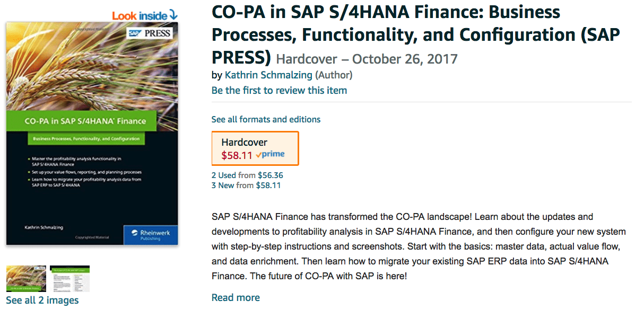This screenshot has height=310, width=644.
Task: Click the $56.36 used price
Action: point(271,175)
